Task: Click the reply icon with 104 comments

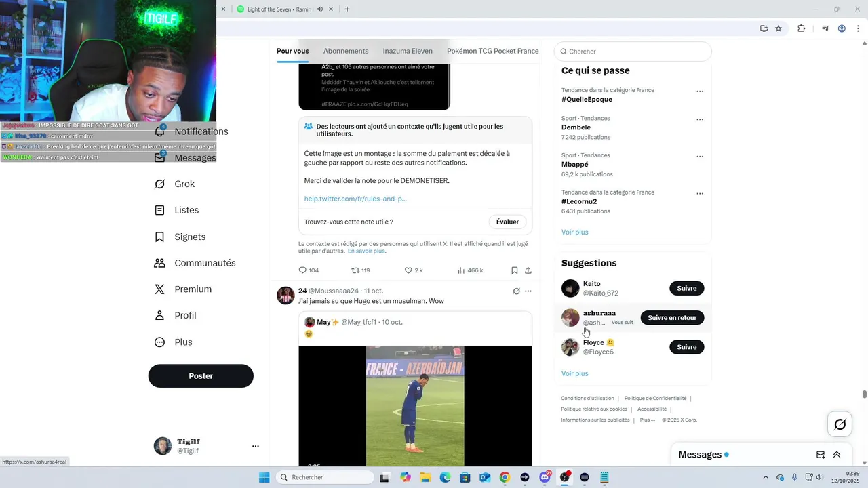Action: pos(302,270)
